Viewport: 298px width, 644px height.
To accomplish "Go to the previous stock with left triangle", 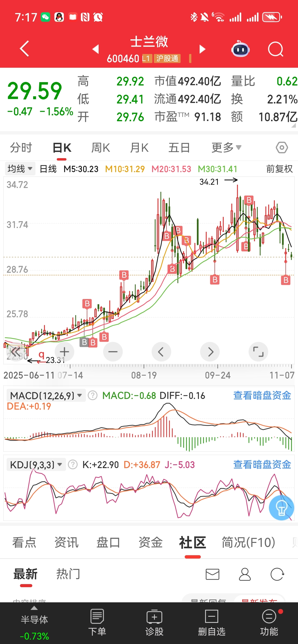I will [x=96, y=49].
